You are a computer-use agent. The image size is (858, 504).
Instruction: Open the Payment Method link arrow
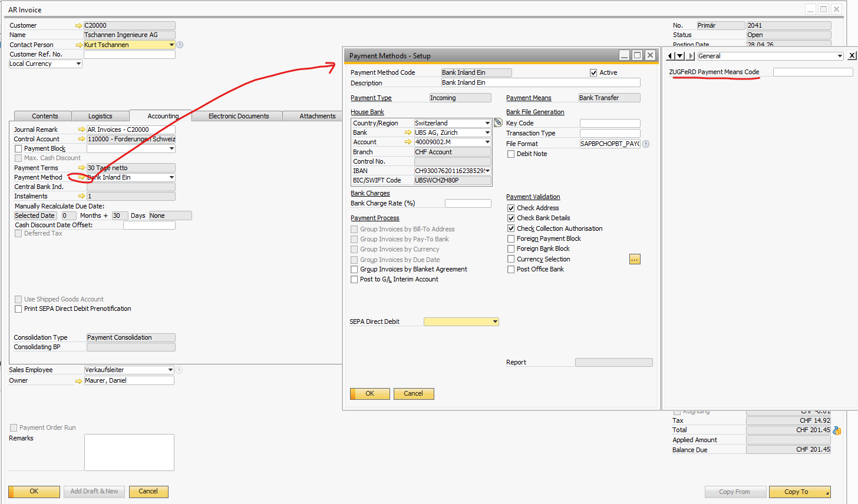pyautogui.click(x=81, y=177)
